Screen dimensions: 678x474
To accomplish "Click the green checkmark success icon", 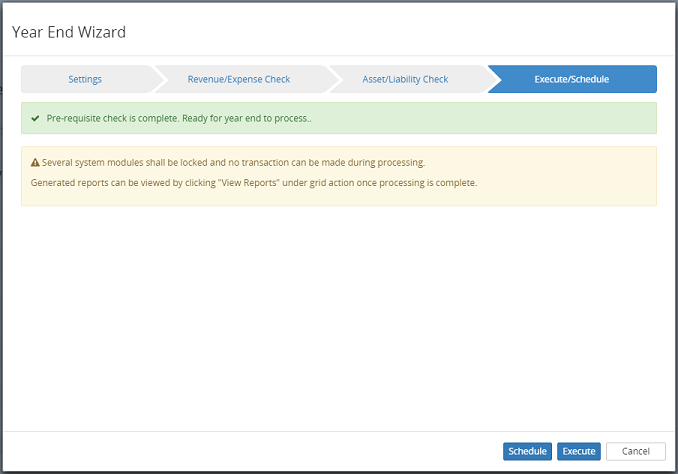I will coord(35,118).
